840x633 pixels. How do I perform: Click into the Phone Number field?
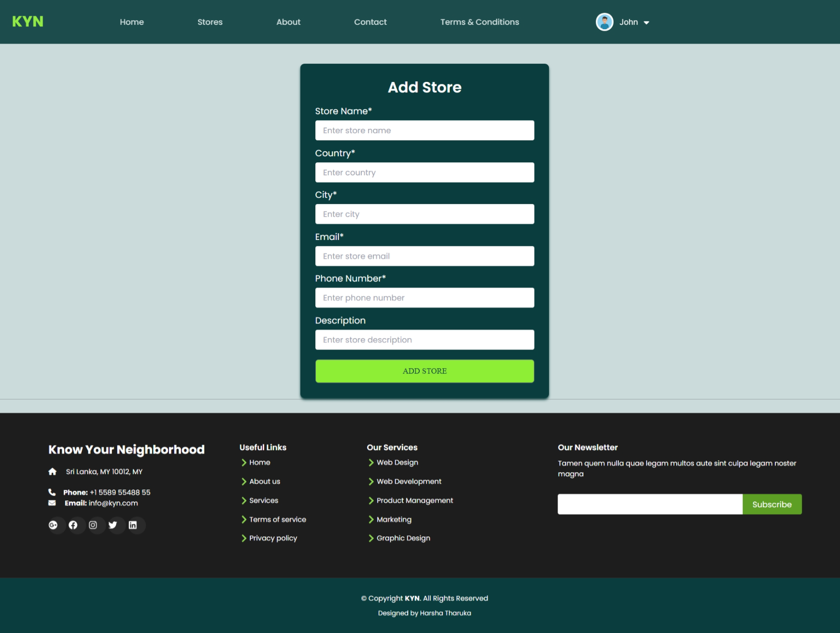click(x=424, y=298)
